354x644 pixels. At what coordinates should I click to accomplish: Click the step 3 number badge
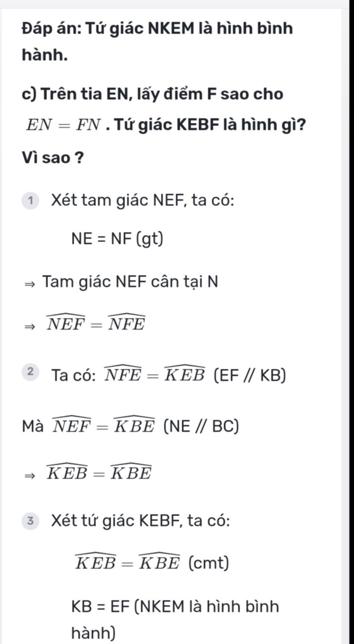(30, 521)
